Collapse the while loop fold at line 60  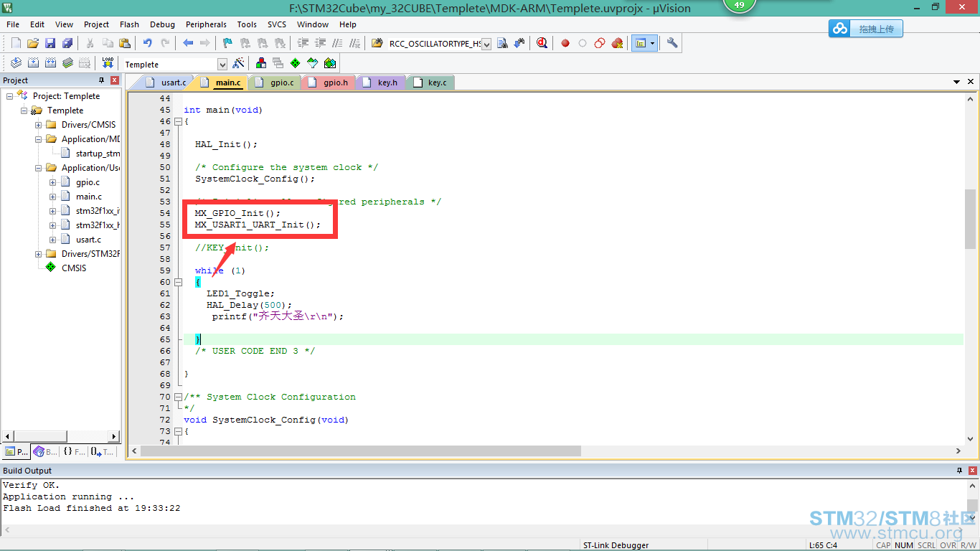click(178, 282)
